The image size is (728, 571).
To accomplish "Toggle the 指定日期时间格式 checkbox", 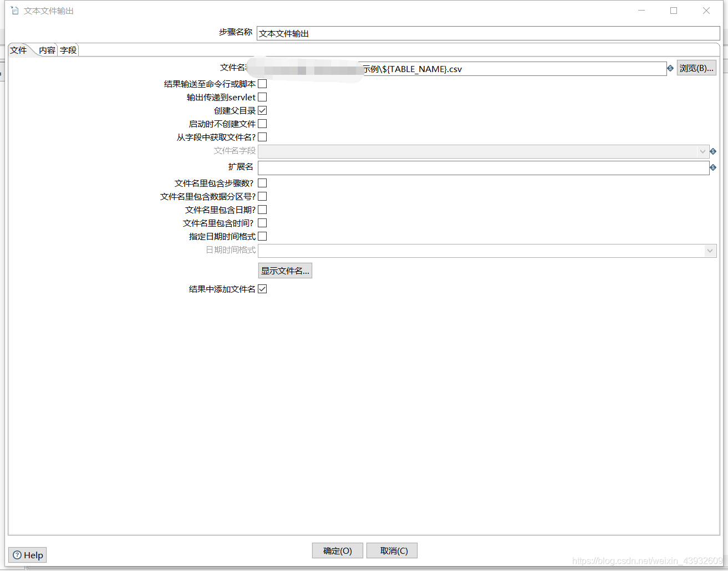I will click(262, 236).
